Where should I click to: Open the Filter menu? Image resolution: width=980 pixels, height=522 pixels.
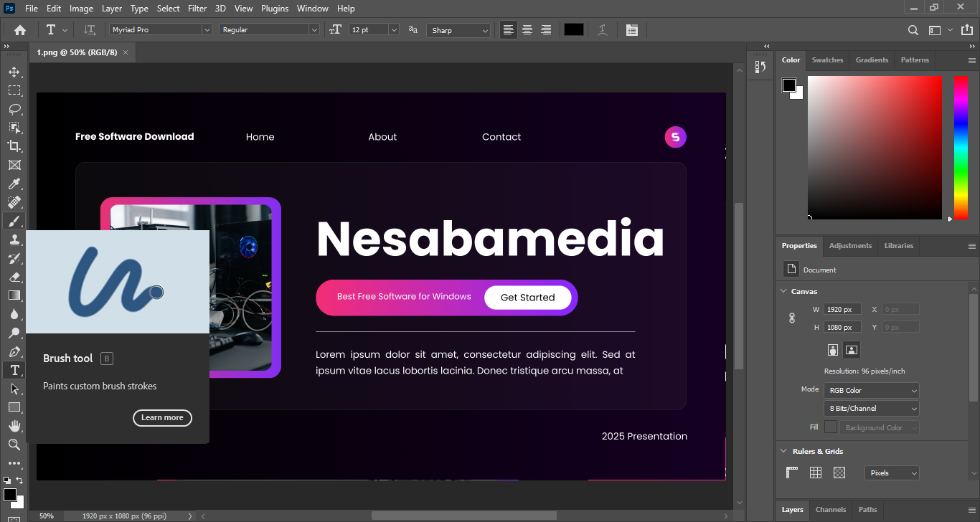click(x=197, y=9)
